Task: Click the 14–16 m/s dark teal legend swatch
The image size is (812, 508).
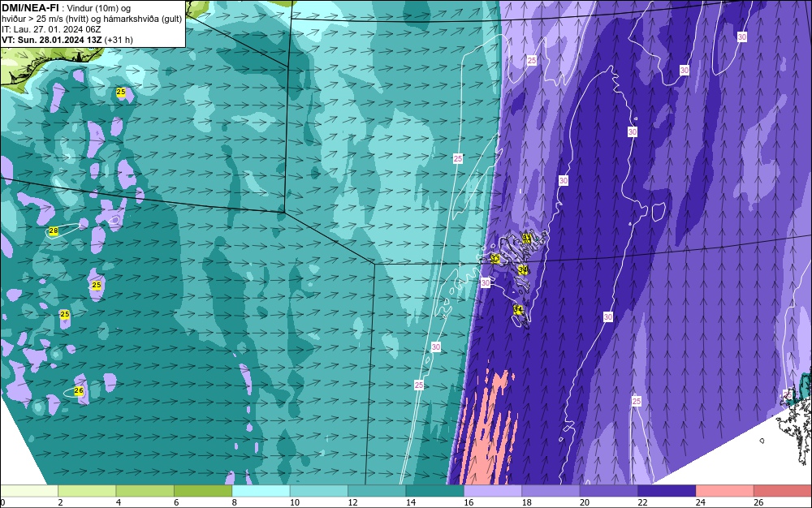Action: click(x=435, y=491)
